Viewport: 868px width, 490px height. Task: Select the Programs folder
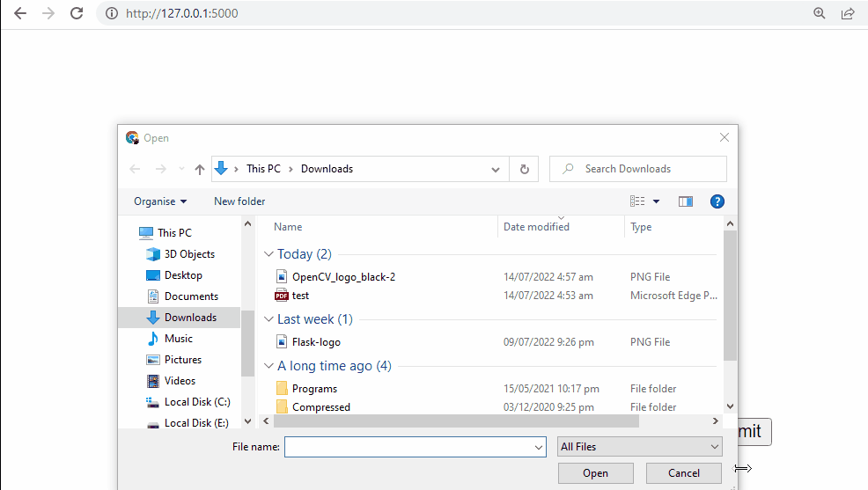point(314,389)
